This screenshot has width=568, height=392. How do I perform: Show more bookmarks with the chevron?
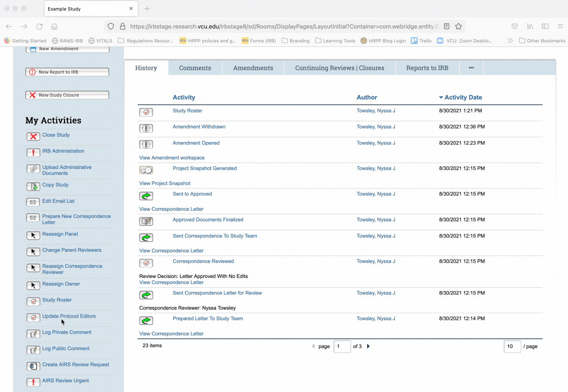pos(510,41)
